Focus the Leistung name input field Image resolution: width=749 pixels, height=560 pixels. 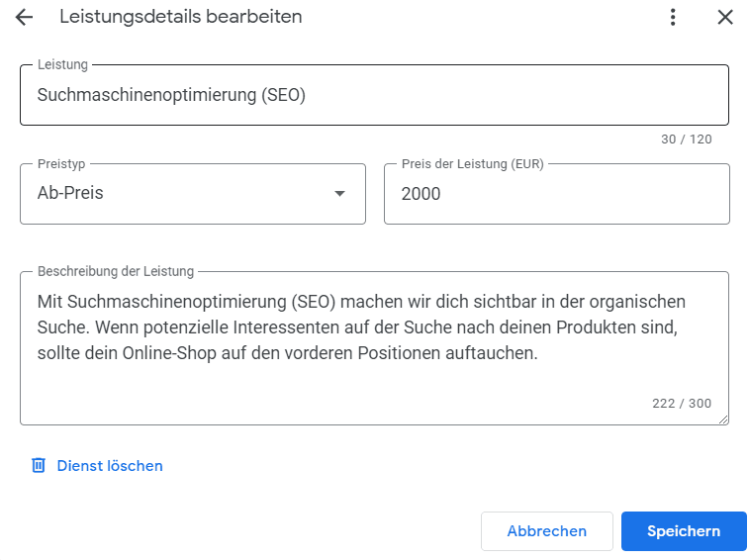point(374,95)
